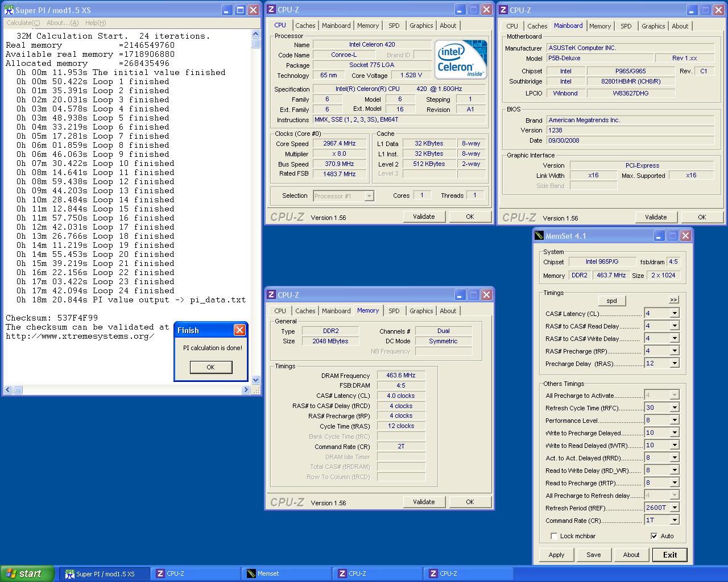Click the http://www.xtremesystems.org/ text
This screenshot has width=728, height=582.
[x=80, y=336]
